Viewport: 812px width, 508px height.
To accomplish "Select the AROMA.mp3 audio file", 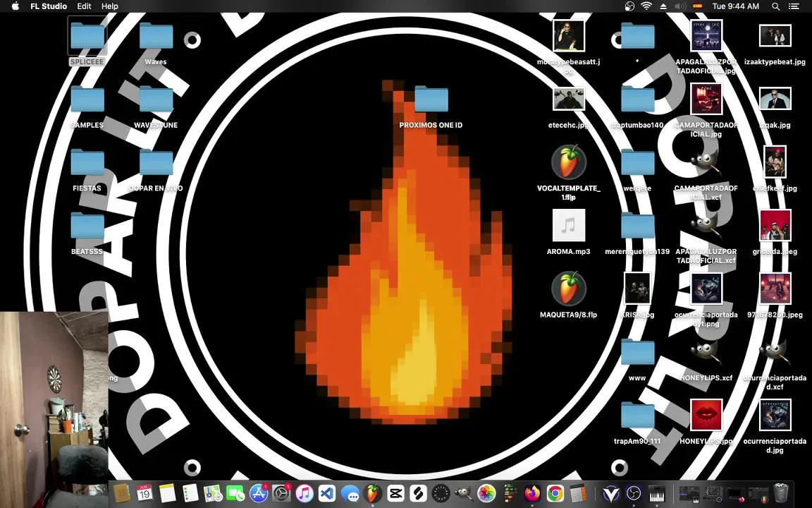I will (x=569, y=225).
